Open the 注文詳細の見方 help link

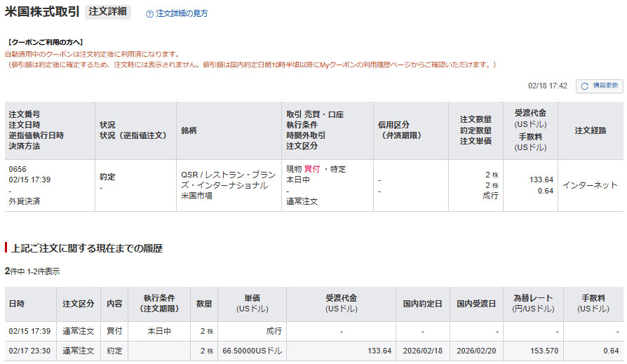pyautogui.click(x=181, y=13)
